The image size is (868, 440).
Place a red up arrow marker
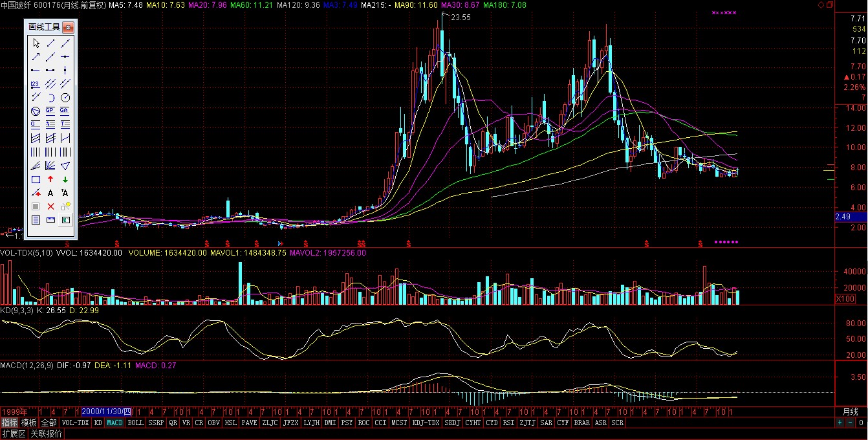click(x=50, y=179)
